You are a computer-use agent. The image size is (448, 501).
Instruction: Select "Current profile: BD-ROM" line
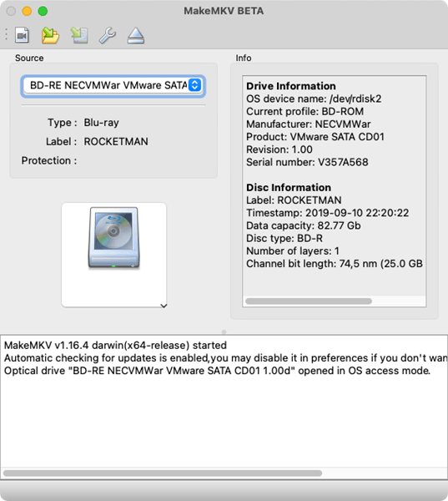[x=305, y=112]
